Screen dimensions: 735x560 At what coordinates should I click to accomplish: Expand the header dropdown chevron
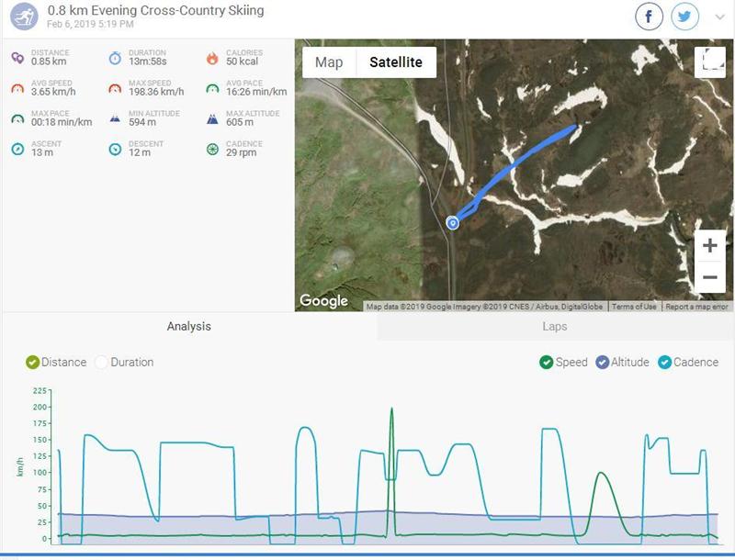pos(720,17)
